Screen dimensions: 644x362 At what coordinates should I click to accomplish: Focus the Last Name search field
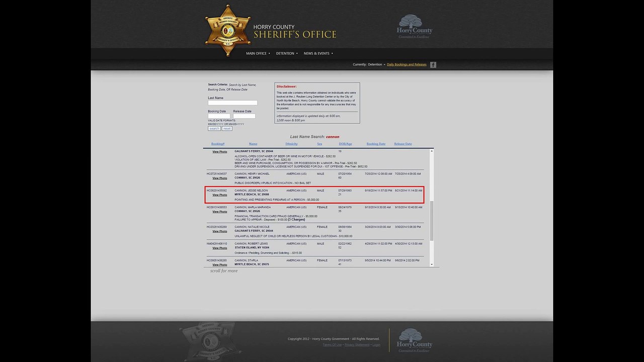[232, 103]
